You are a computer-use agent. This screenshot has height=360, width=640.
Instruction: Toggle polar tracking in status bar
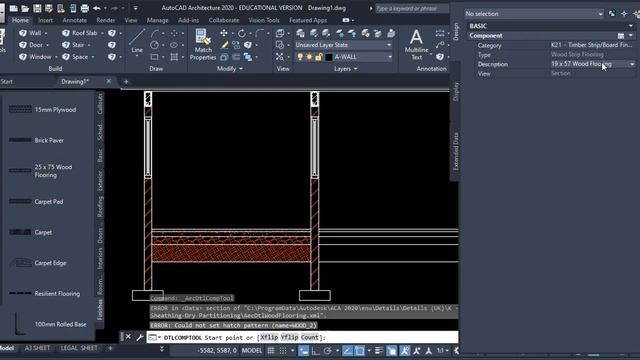327,350
